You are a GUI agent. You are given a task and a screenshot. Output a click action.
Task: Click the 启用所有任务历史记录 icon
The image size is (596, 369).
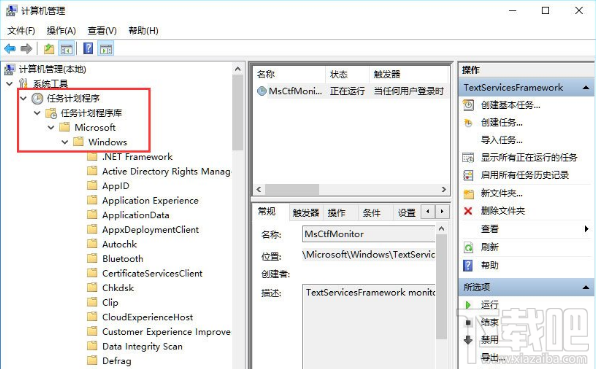point(468,175)
